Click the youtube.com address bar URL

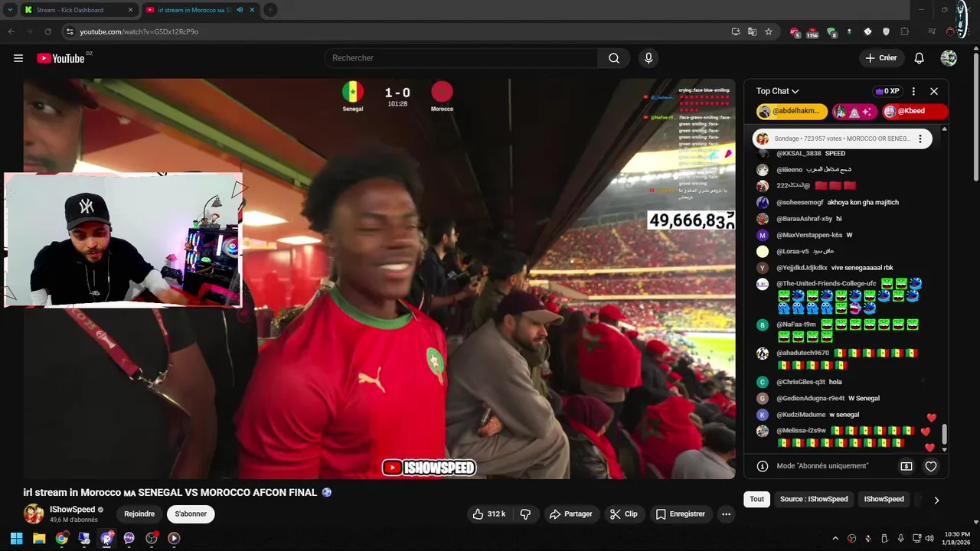(139, 31)
